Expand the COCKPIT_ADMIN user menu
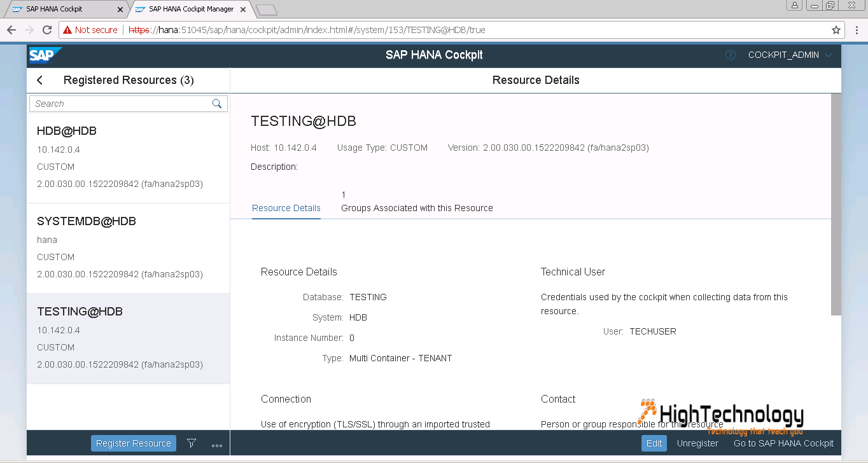Viewport: 868px width, 463px height. (x=790, y=55)
